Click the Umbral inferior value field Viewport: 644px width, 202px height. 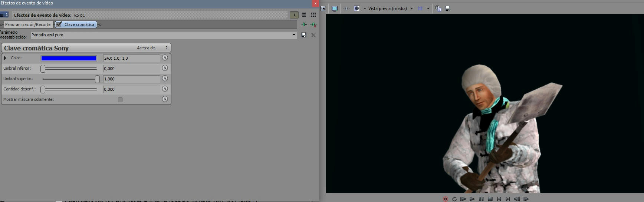[131, 69]
